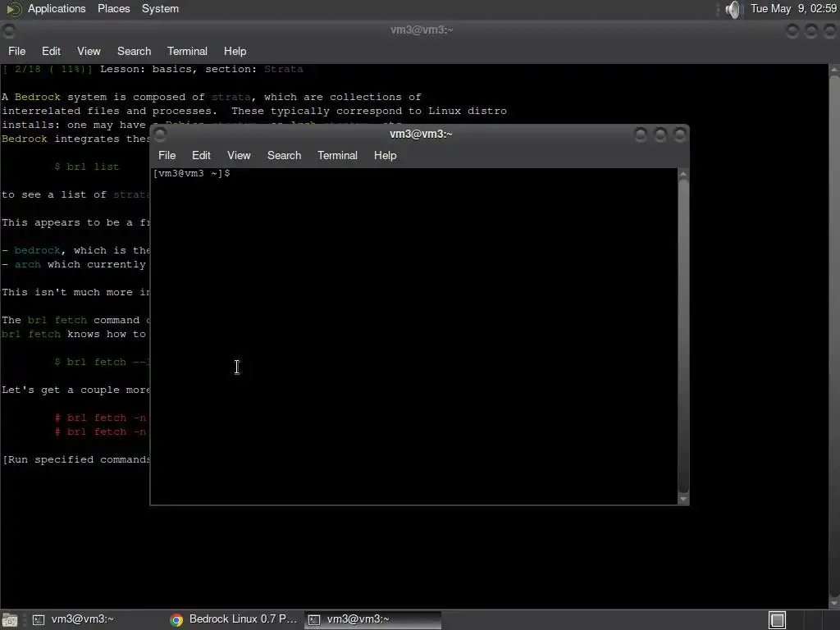The width and height of the screenshot is (840, 630).
Task: Click the date and time clock
Action: click(x=793, y=8)
